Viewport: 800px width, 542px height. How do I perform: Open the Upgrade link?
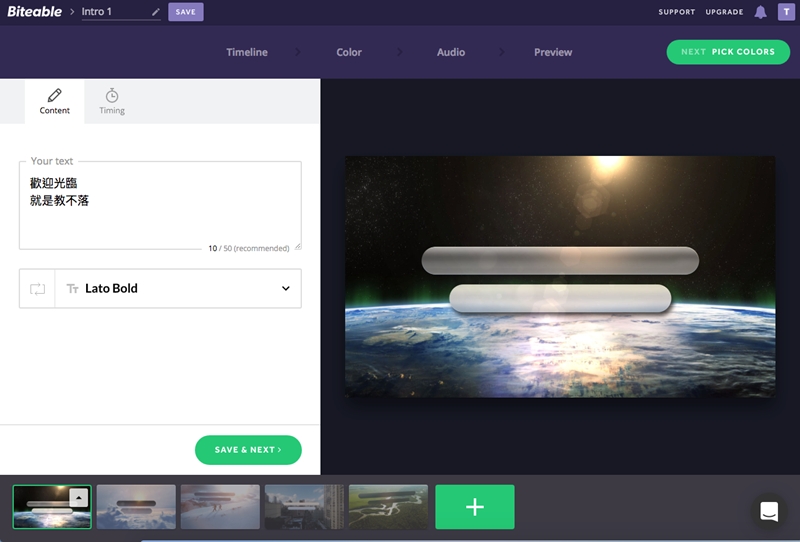tap(724, 12)
